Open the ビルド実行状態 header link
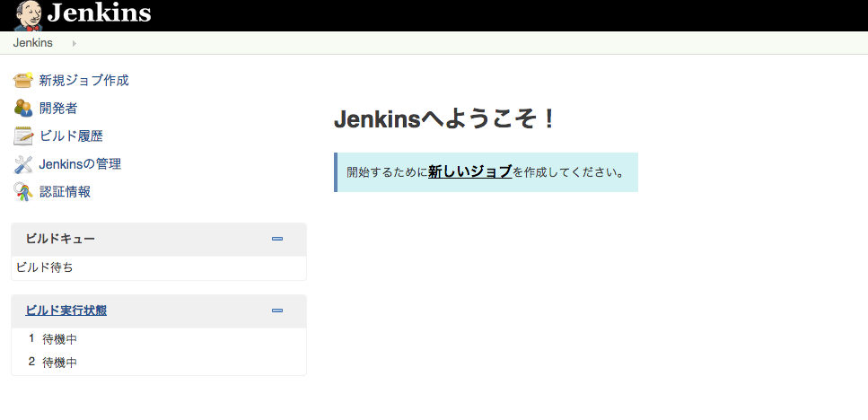The width and height of the screenshot is (868, 420). [66, 311]
